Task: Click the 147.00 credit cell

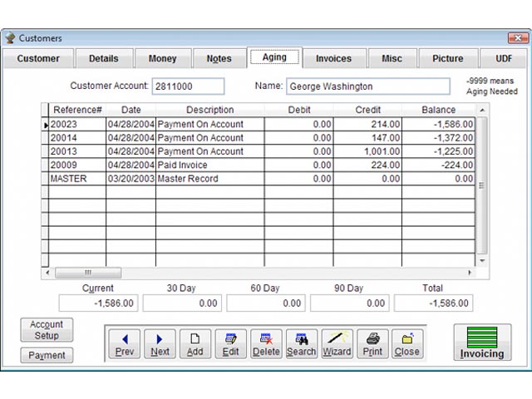Action: [x=367, y=138]
